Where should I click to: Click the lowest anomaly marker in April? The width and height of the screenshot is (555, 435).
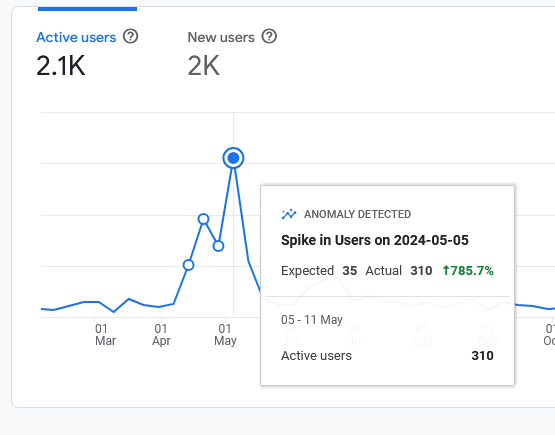click(189, 265)
